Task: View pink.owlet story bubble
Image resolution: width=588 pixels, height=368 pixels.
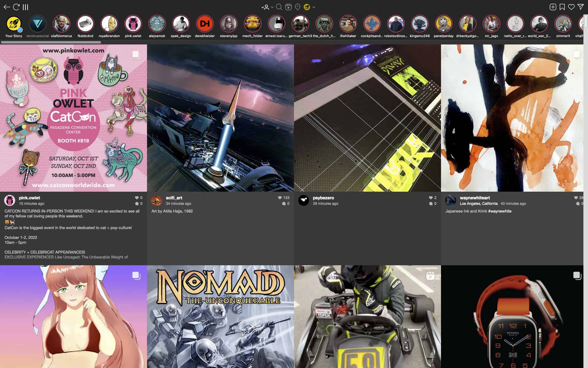Action: [x=133, y=24]
